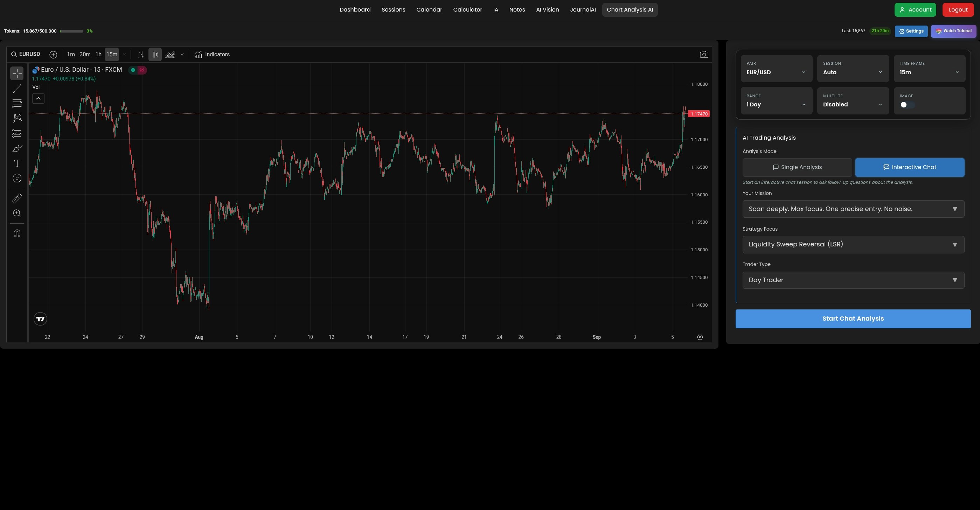Switch to area chart style
Screen dimensions: 980x510
tap(170, 55)
